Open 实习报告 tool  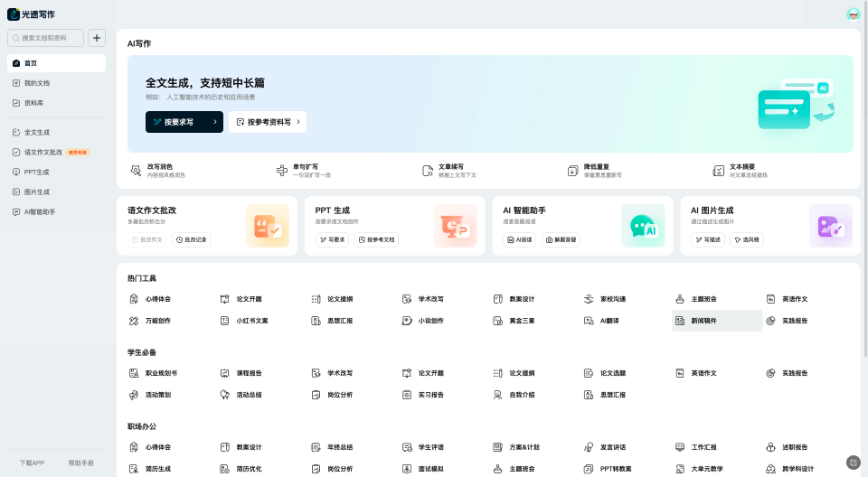tap(423, 395)
